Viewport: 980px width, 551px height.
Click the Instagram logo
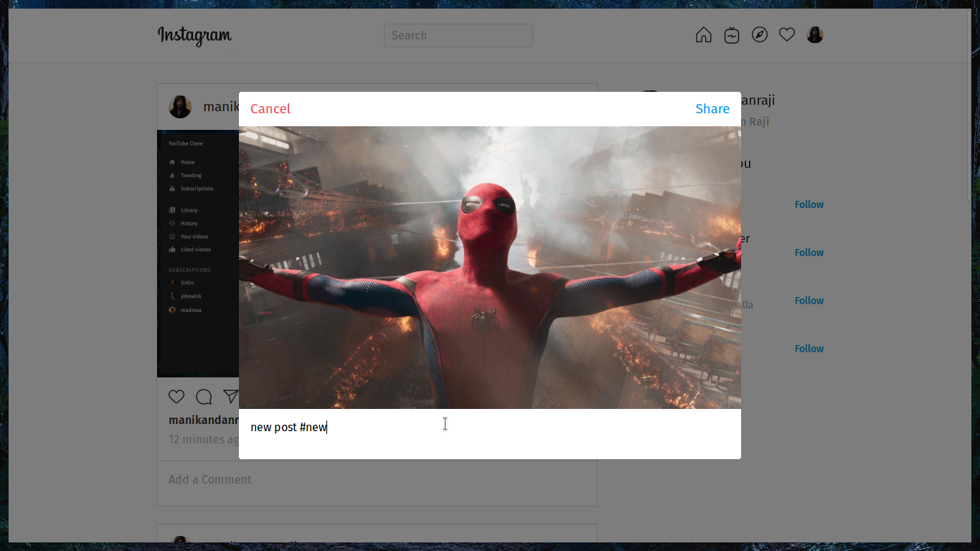[x=194, y=35]
